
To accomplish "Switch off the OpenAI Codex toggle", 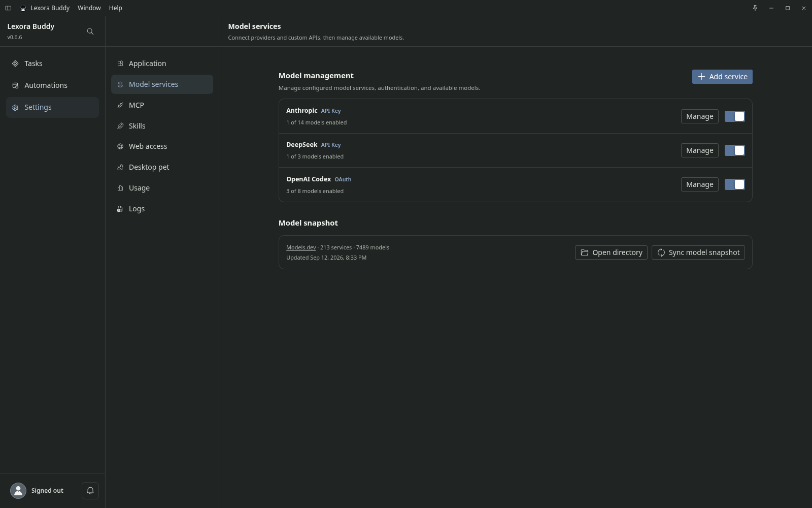I will [x=734, y=184].
